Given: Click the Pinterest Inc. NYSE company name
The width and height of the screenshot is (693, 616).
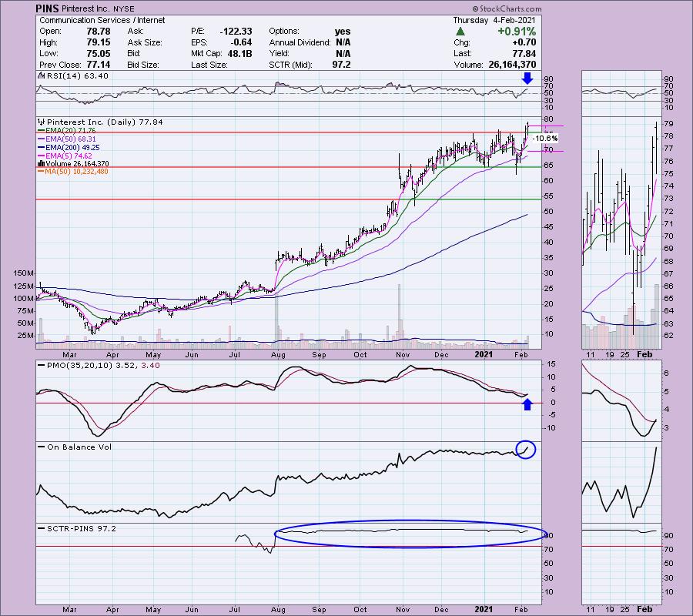Looking at the screenshot, I should click(98, 8).
